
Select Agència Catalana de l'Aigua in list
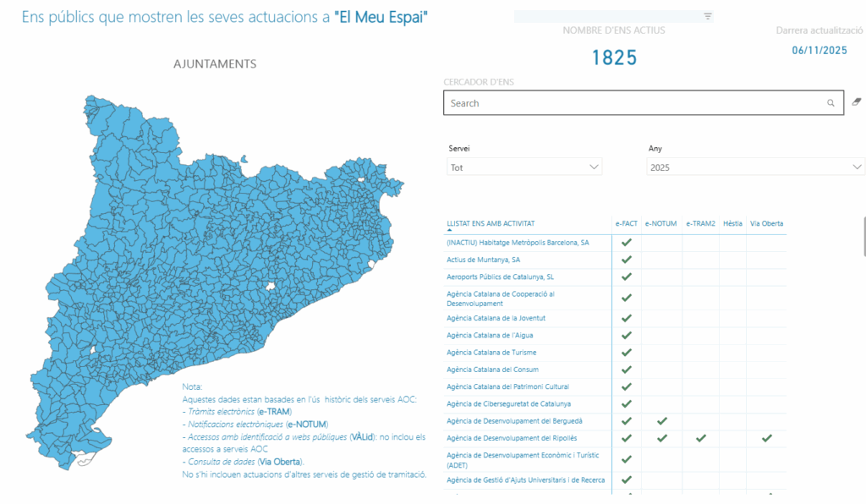(490, 336)
